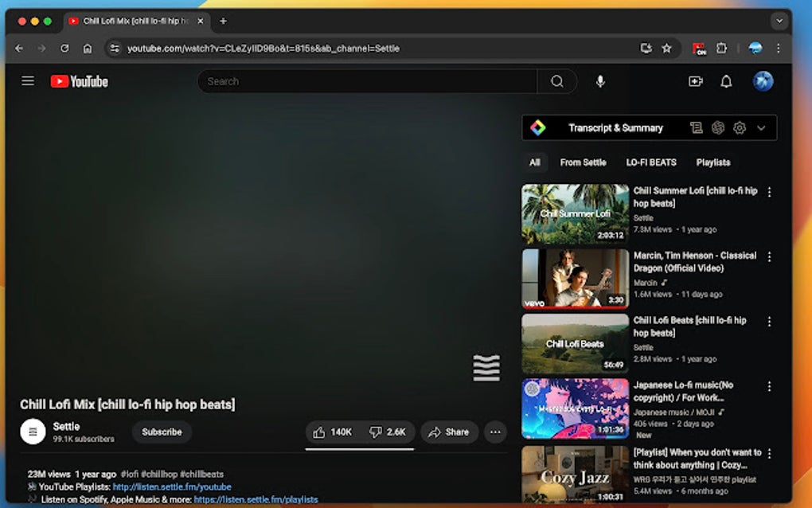Image resolution: width=812 pixels, height=508 pixels.
Task: Switch to the LO-FI BEATS tab
Action: tap(651, 162)
